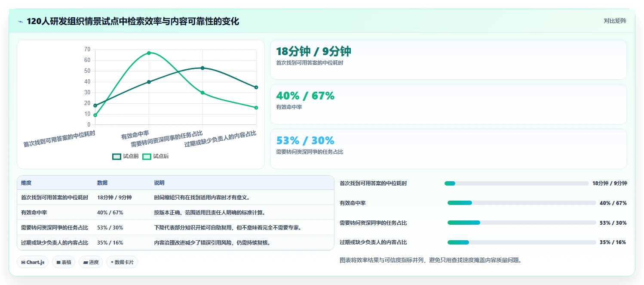Click the table cell 需要转问资深同事的任务占比

click(x=55, y=228)
